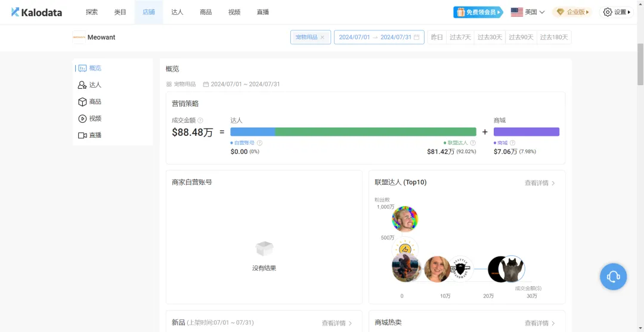Click the 设置 gear icon
This screenshot has width=644, height=332.
[x=608, y=12]
